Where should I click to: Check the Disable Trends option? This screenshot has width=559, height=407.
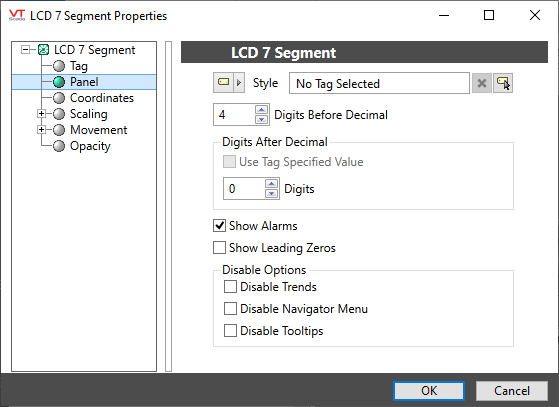point(230,287)
